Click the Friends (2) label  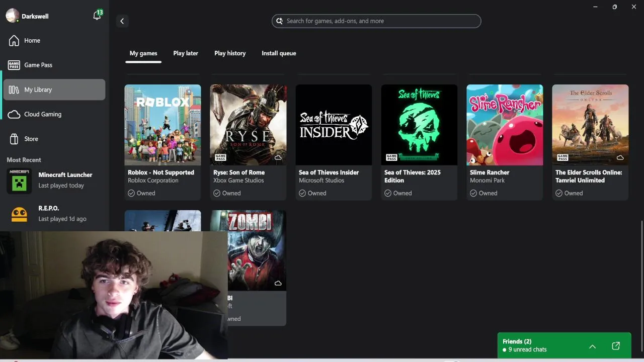pyautogui.click(x=517, y=341)
